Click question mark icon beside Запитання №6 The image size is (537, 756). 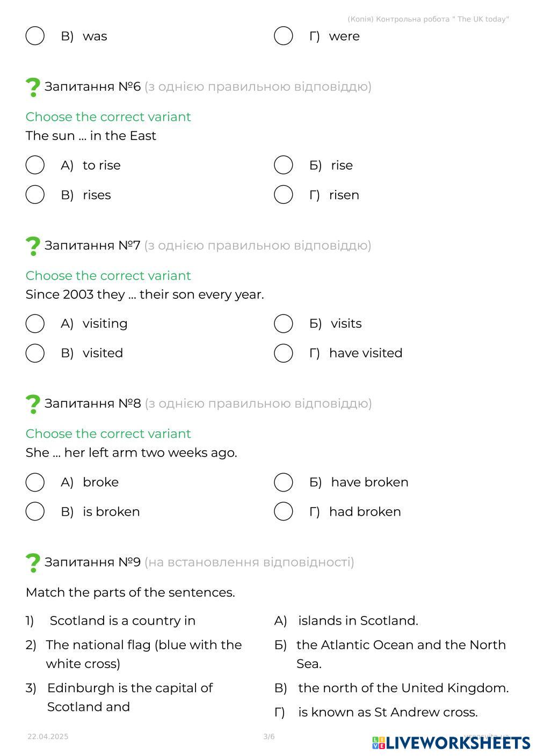[x=33, y=87]
